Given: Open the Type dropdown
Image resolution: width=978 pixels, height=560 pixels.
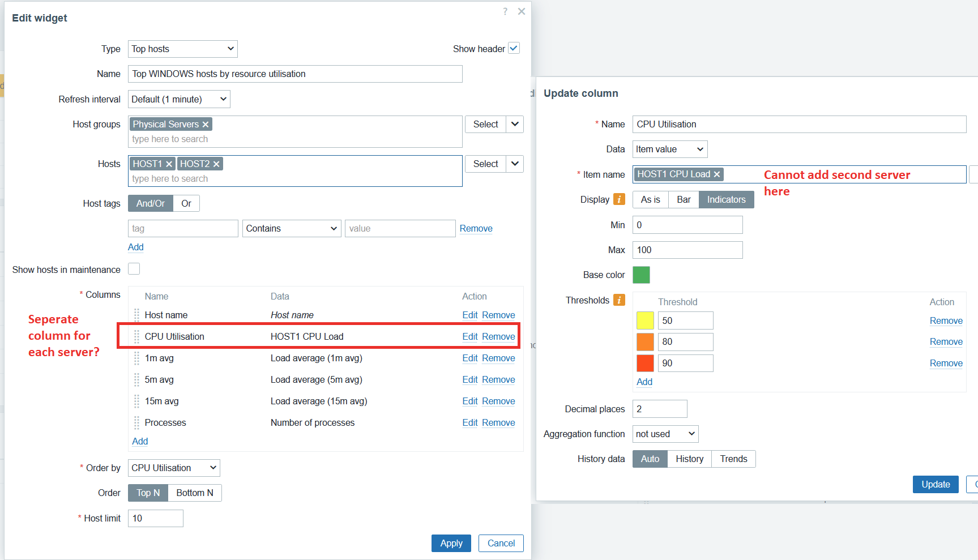Looking at the screenshot, I should pos(182,49).
